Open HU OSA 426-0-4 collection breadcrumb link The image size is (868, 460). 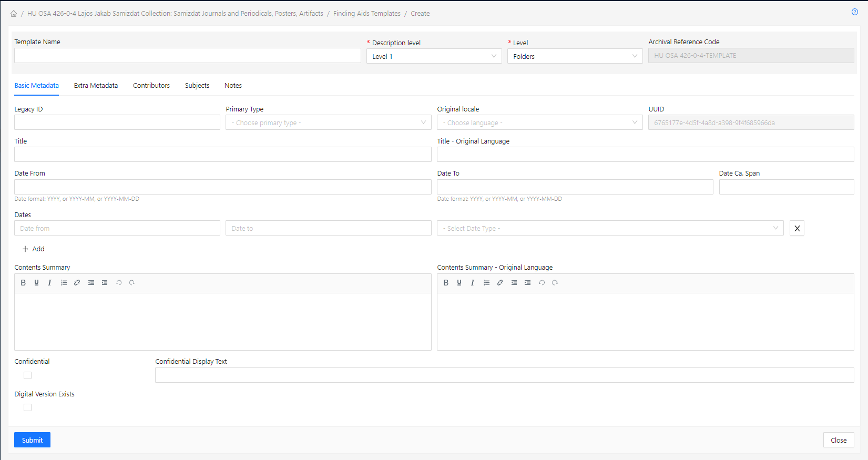(175, 14)
